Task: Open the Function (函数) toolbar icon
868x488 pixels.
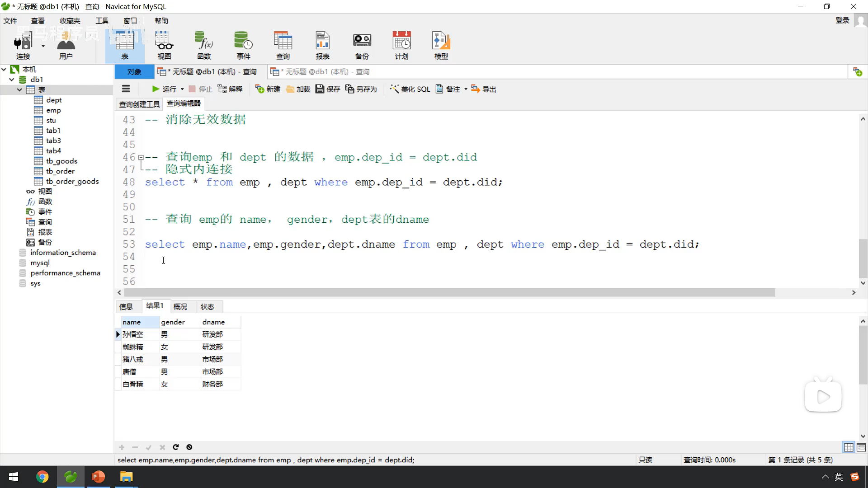Action: [x=204, y=45]
